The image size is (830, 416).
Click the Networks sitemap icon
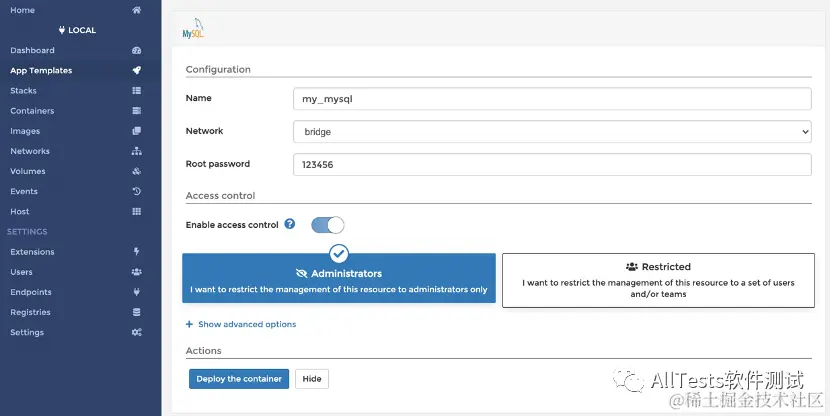coord(137,151)
